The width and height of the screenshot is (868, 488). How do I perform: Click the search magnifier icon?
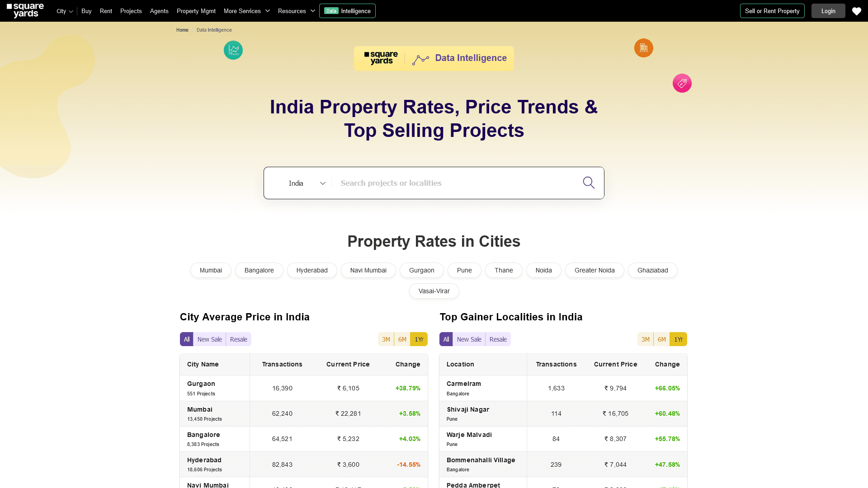click(588, 183)
